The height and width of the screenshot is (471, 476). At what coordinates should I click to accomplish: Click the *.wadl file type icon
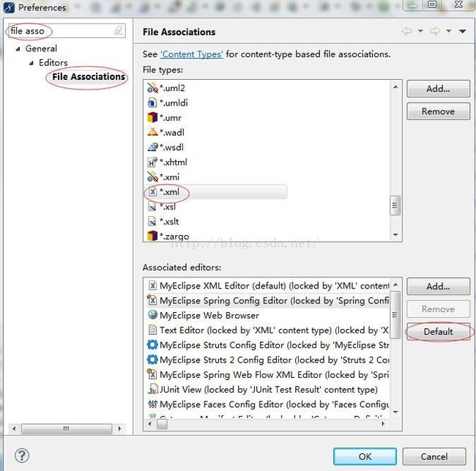(152, 132)
